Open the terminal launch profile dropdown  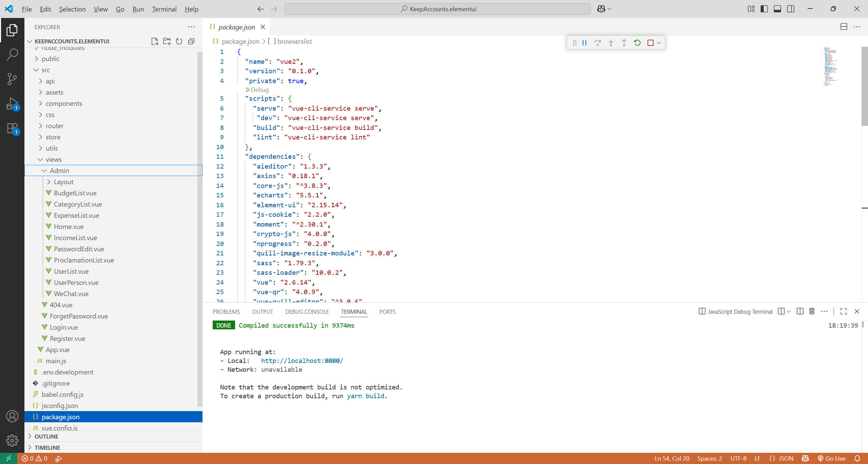coord(789,311)
